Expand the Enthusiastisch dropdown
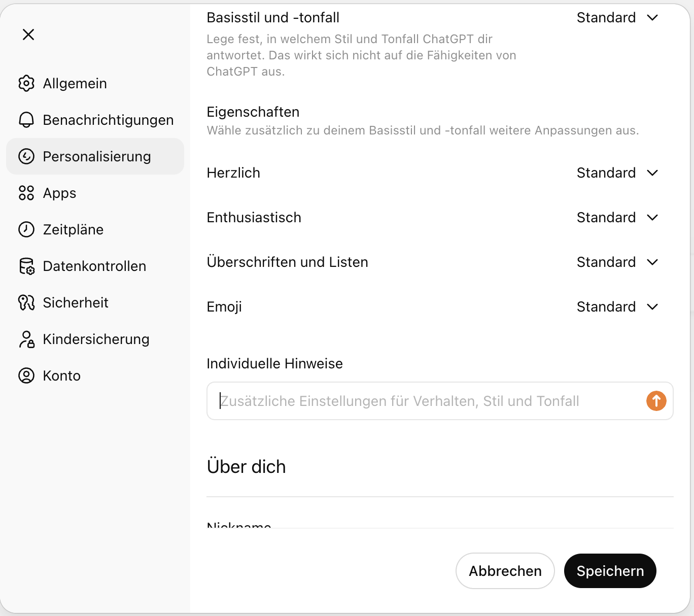The image size is (694, 616). click(x=617, y=217)
